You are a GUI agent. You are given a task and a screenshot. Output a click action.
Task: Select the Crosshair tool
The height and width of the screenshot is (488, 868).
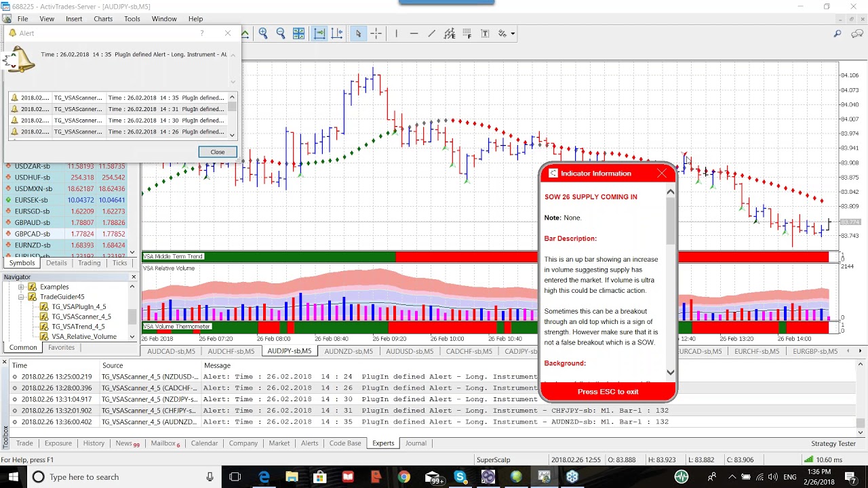click(x=376, y=33)
